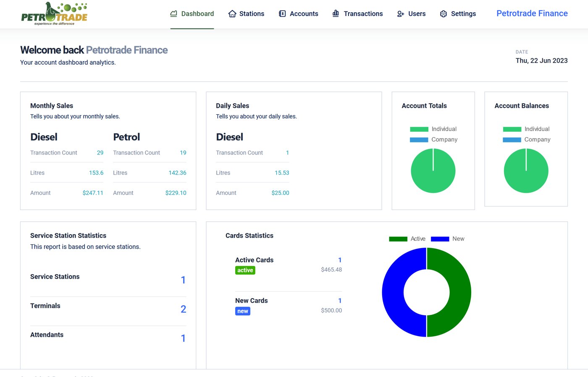Open the Accounts menu

point(298,14)
